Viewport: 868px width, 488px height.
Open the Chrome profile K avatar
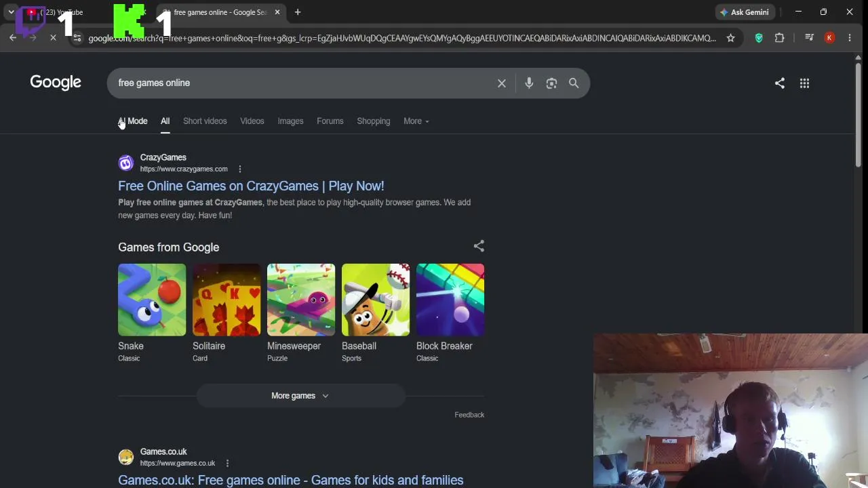point(829,38)
